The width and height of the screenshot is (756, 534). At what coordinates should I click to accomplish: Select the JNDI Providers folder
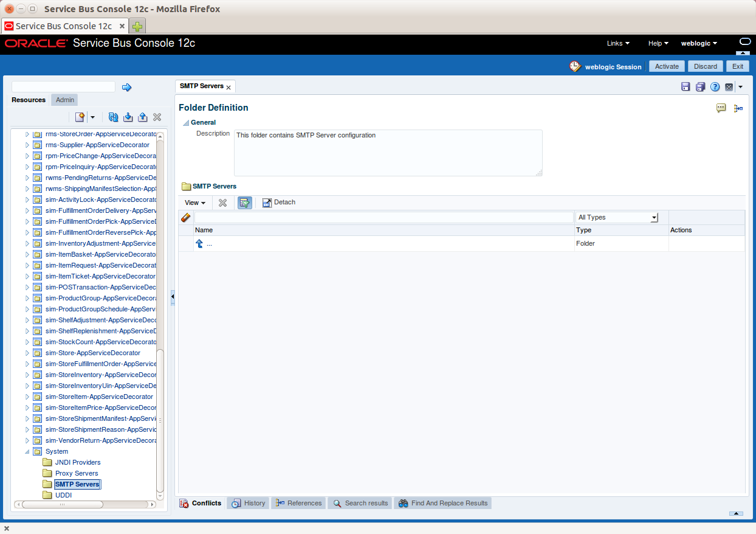click(x=78, y=462)
